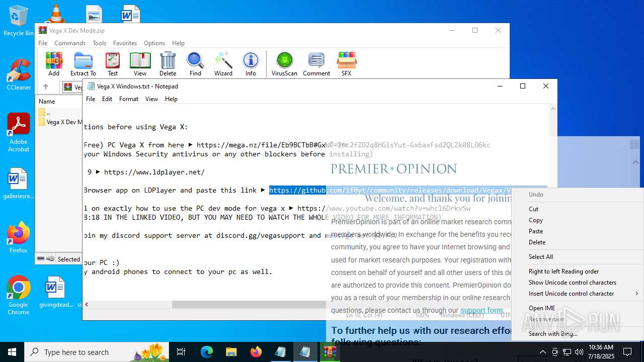The height and width of the screenshot is (362, 644).
Task: Choose Copy in context menu
Action: tap(578, 220)
